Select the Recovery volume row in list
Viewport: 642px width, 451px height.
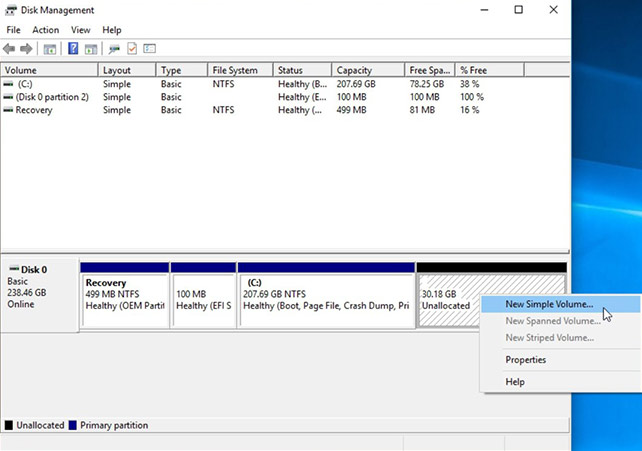coord(33,110)
